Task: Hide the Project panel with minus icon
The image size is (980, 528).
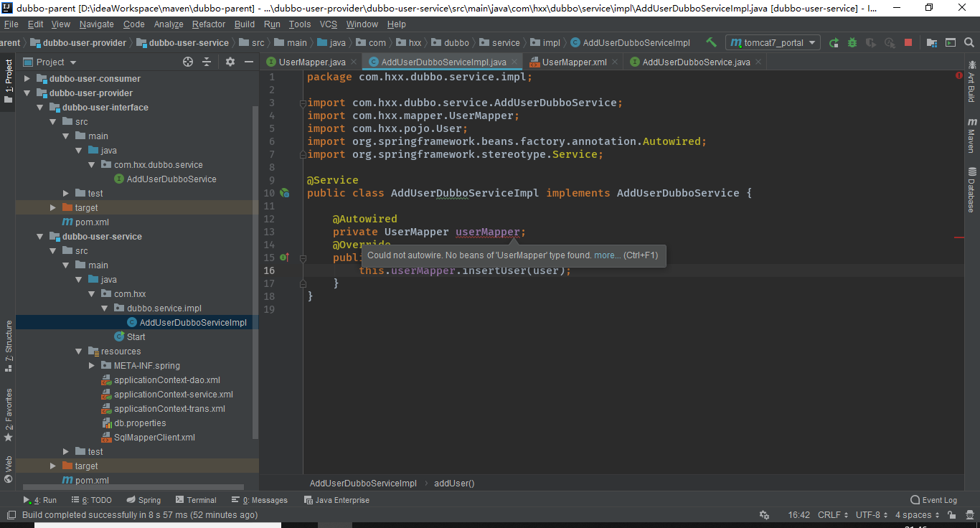Action: click(249, 62)
